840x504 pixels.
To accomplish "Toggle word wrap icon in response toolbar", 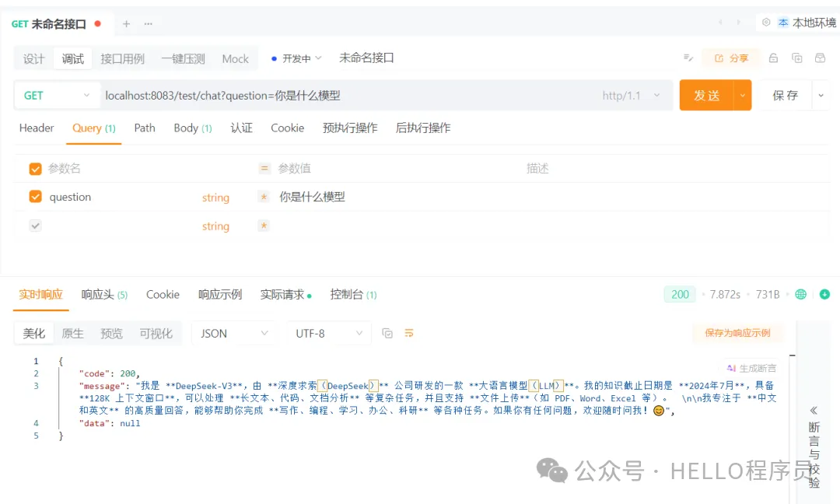I will pyautogui.click(x=410, y=332).
